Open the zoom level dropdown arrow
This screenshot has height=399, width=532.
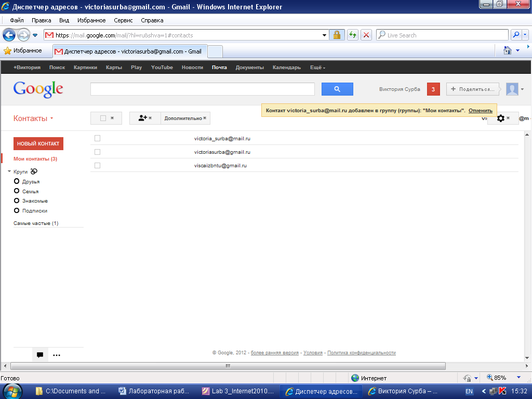click(x=518, y=378)
